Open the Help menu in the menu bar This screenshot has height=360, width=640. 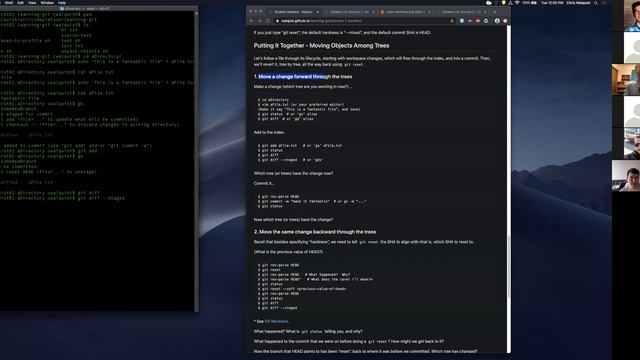click(x=62, y=3)
